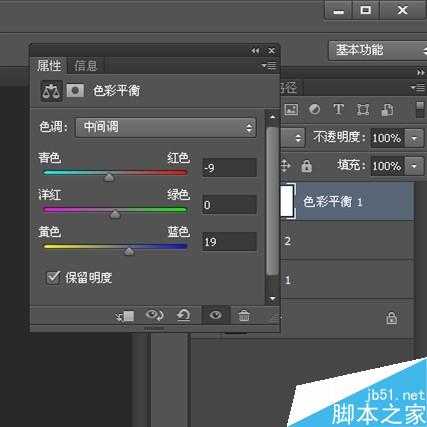Maximize the Photoshop window
The image size is (427, 427).
tap(366, 11)
